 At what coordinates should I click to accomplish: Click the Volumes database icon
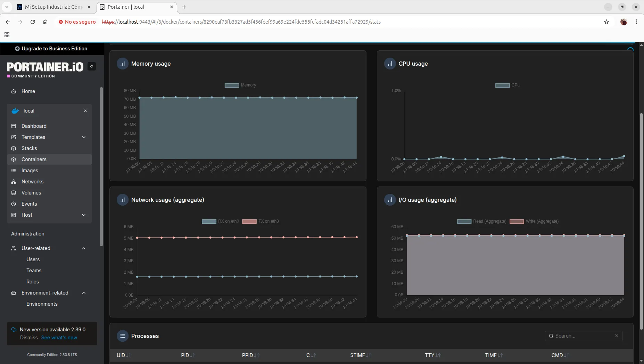pos(14,193)
